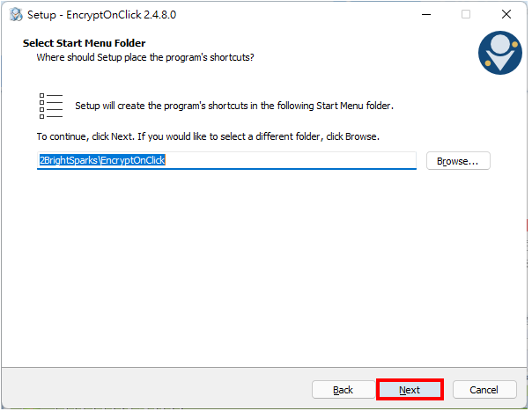The image size is (532, 411).
Task: Click the Start Menu folder path field
Action: click(228, 161)
